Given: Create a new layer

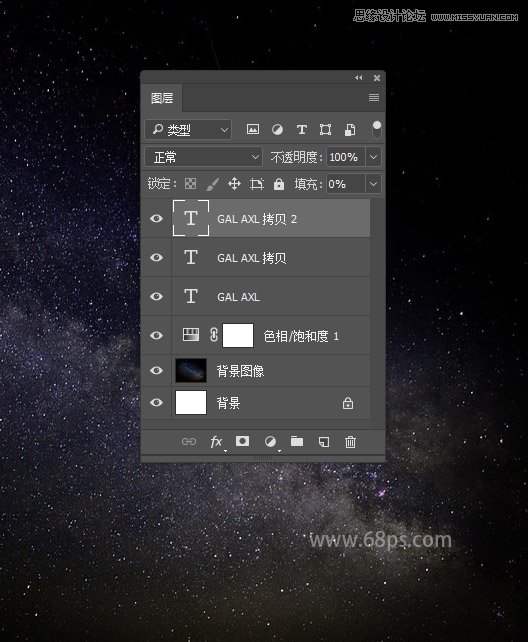Looking at the screenshot, I should pos(324,442).
